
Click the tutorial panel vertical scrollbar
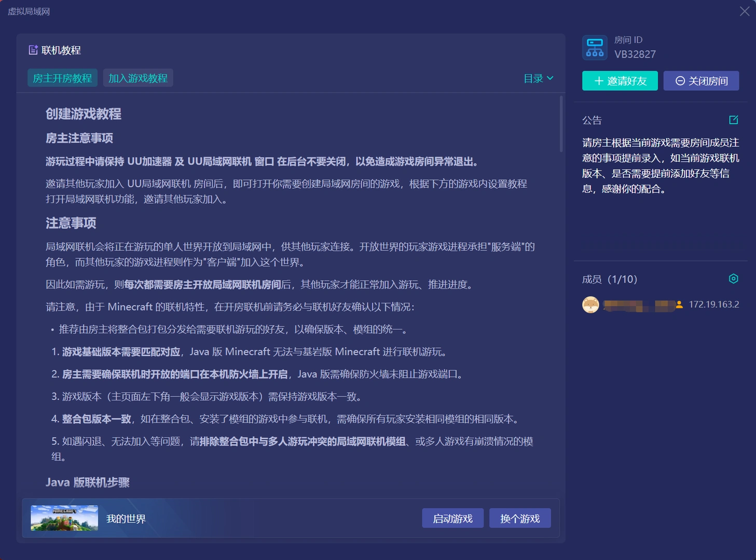pos(561,124)
